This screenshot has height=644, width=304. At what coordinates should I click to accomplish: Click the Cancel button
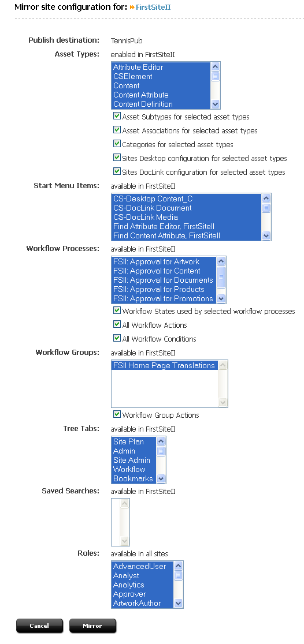[x=39, y=626]
